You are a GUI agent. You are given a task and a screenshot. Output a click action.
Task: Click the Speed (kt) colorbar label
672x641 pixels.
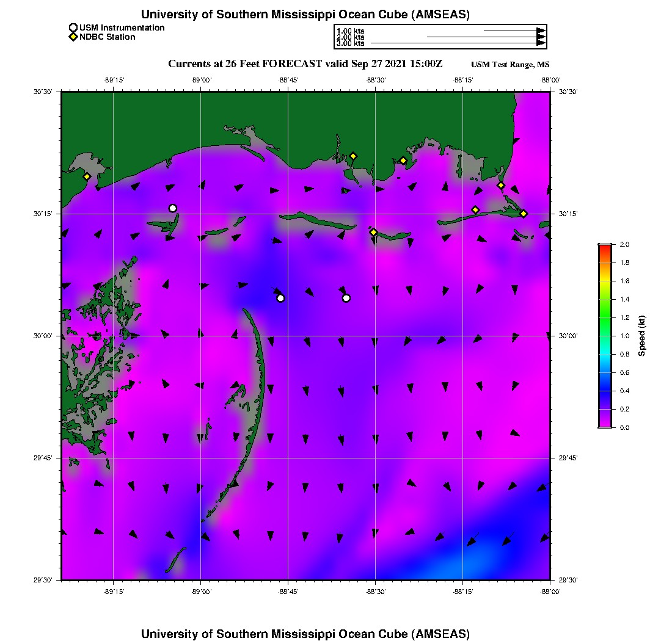641,336
